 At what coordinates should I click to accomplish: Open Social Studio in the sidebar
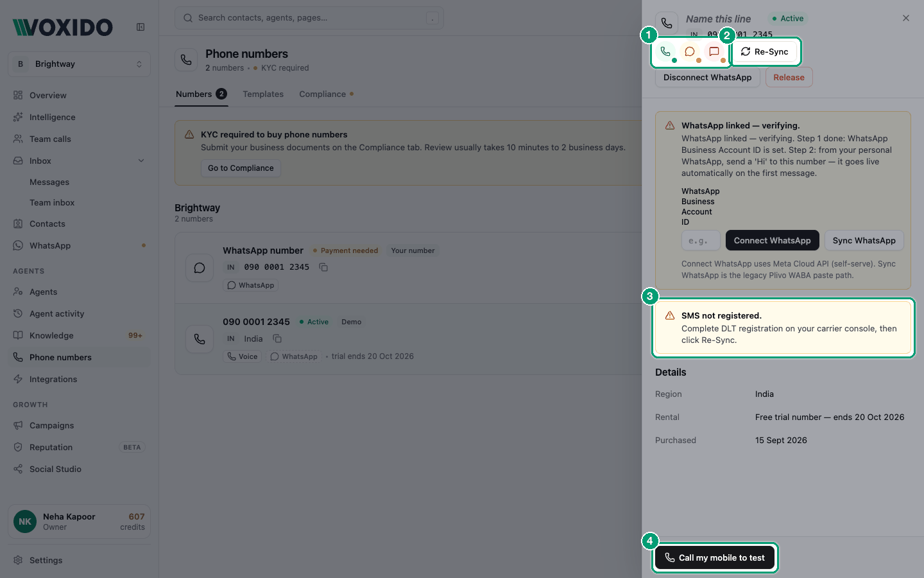point(80,469)
